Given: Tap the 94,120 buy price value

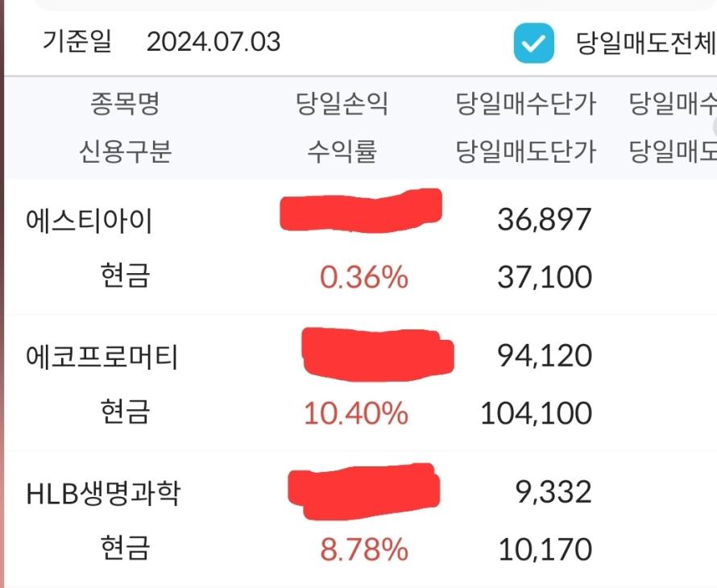Looking at the screenshot, I should pos(544,356).
